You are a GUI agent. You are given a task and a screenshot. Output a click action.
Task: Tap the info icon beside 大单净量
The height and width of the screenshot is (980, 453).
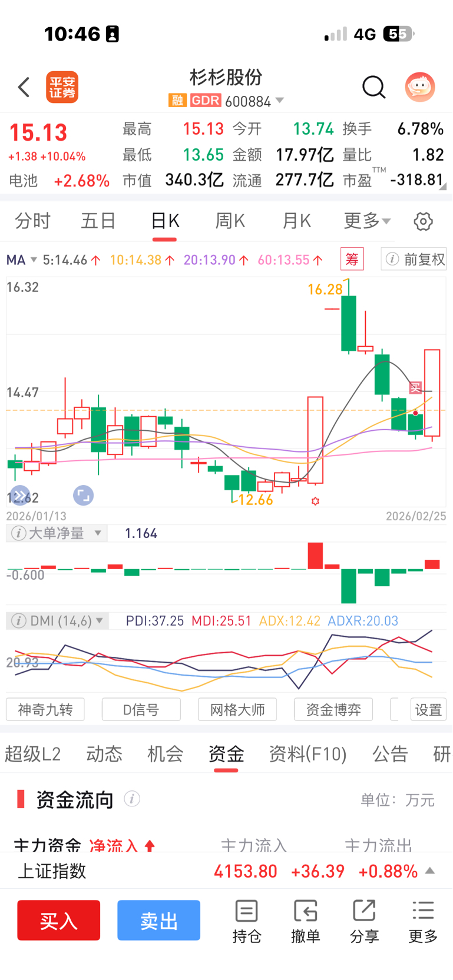[x=18, y=533]
